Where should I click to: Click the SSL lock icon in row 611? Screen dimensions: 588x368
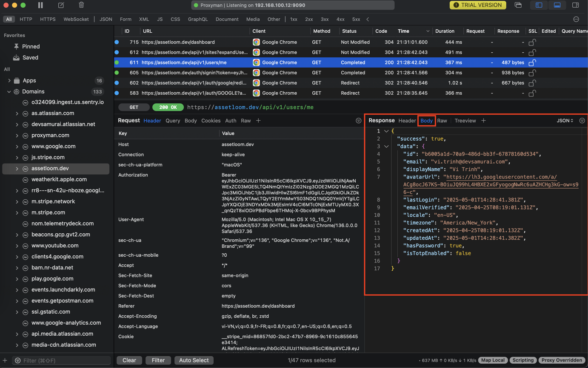[x=532, y=62]
